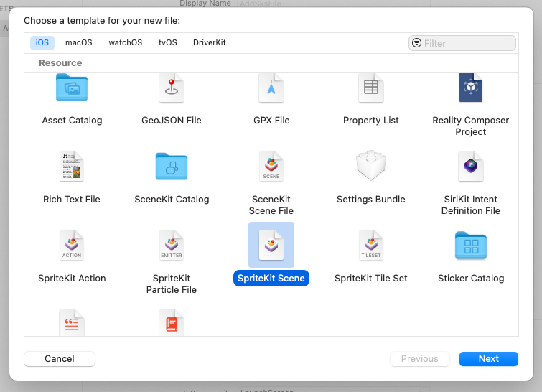This screenshot has width=542, height=392.
Task: Click the 'GPX File' label text
Action: (271, 121)
